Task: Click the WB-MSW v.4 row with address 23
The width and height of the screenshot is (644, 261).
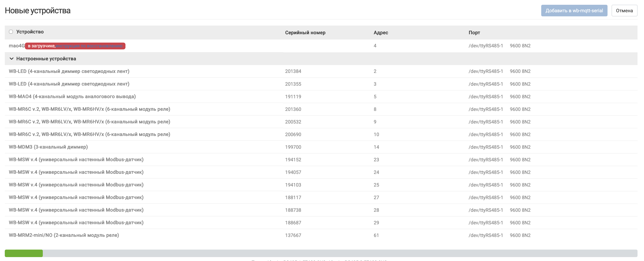Action: (x=321, y=160)
